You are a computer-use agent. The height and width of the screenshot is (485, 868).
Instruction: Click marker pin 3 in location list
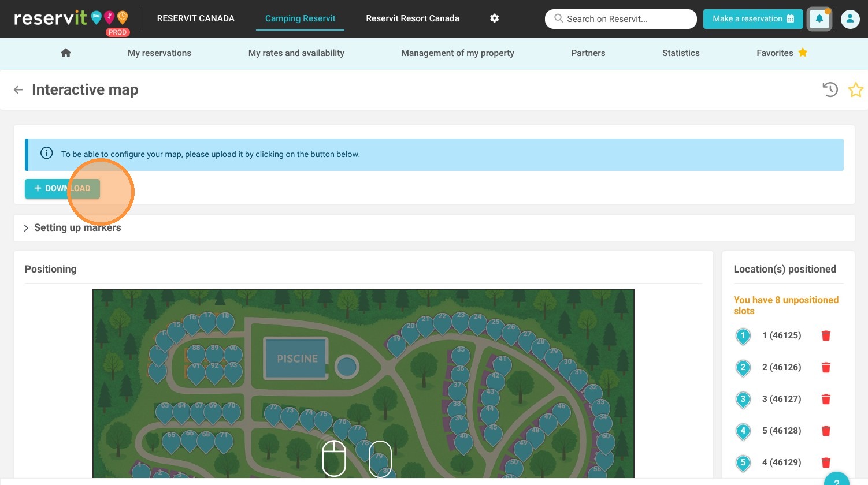tap(743, 400)
